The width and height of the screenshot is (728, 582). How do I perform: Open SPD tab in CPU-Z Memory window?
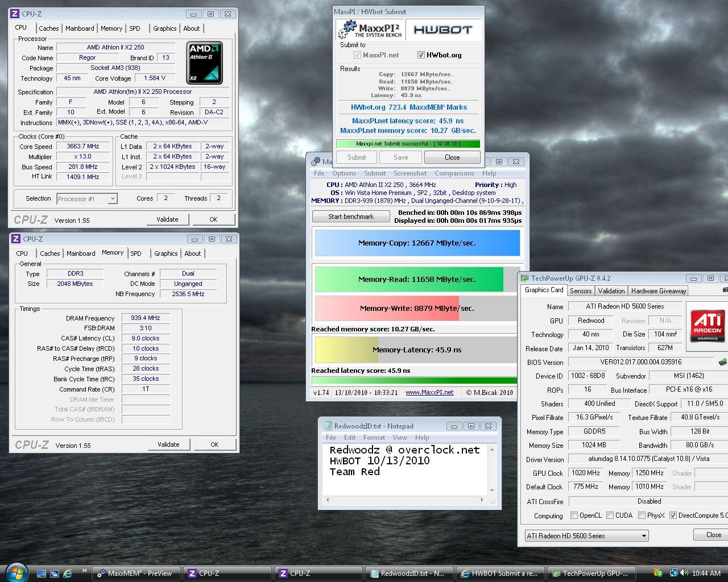pyautogui.click(x=136, y=253)
